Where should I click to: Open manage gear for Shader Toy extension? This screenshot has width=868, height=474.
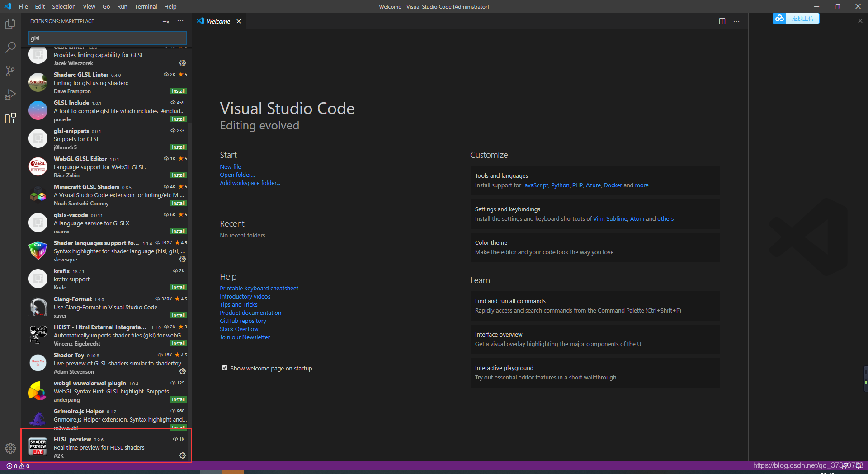183,371
